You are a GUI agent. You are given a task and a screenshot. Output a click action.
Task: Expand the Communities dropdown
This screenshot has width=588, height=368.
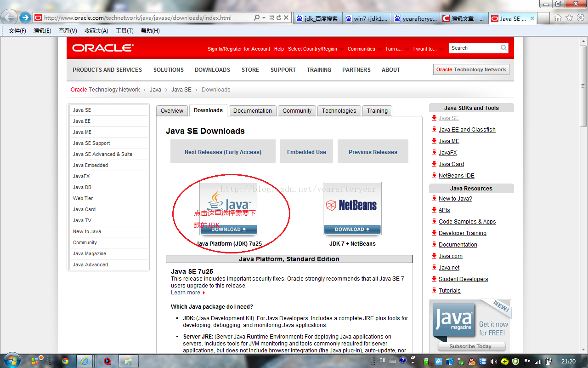[379, 49]
